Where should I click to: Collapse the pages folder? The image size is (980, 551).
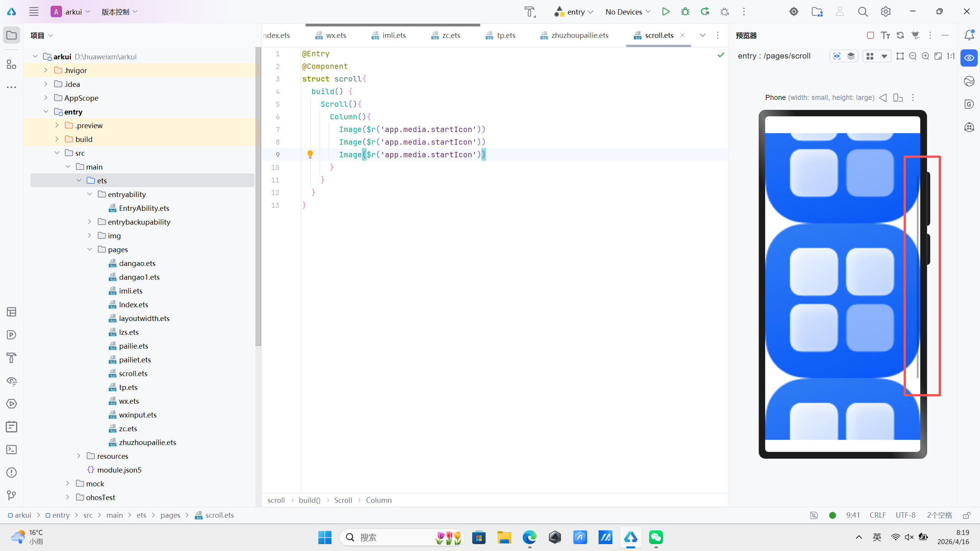[90, 249]
